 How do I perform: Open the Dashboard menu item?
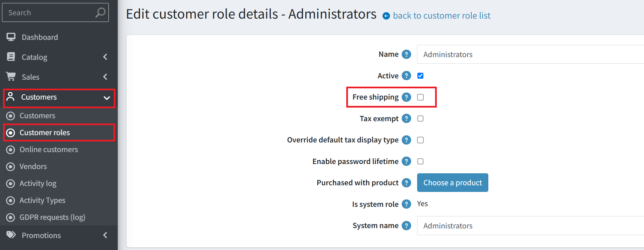[59, 37]
